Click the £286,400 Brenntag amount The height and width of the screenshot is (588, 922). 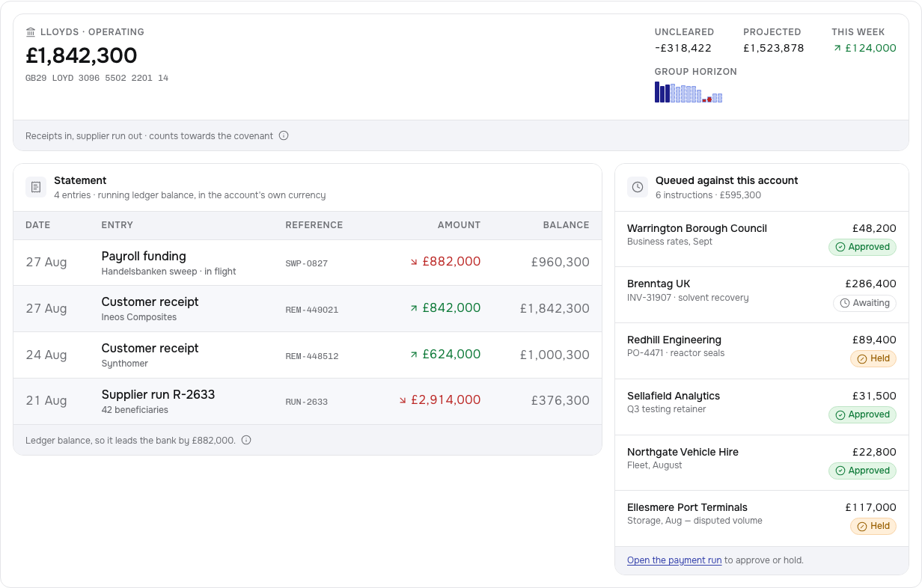tap(870, 284)
